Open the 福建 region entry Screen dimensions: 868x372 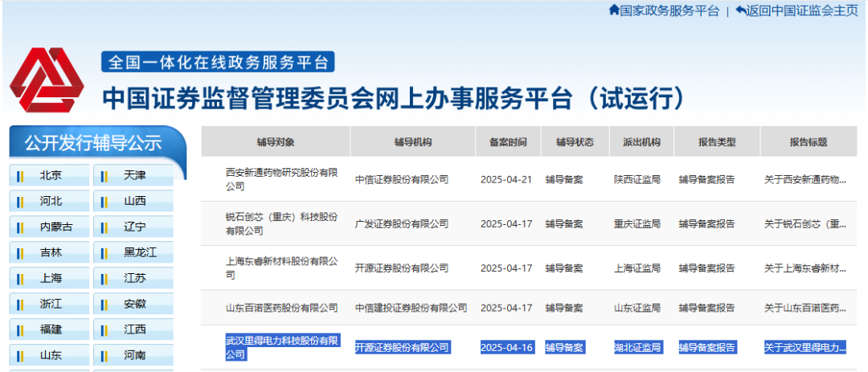point(49,329)
